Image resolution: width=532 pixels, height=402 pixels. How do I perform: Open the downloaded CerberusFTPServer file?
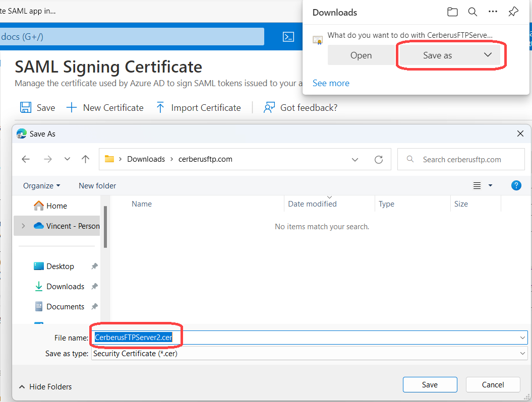coord(361,55)
